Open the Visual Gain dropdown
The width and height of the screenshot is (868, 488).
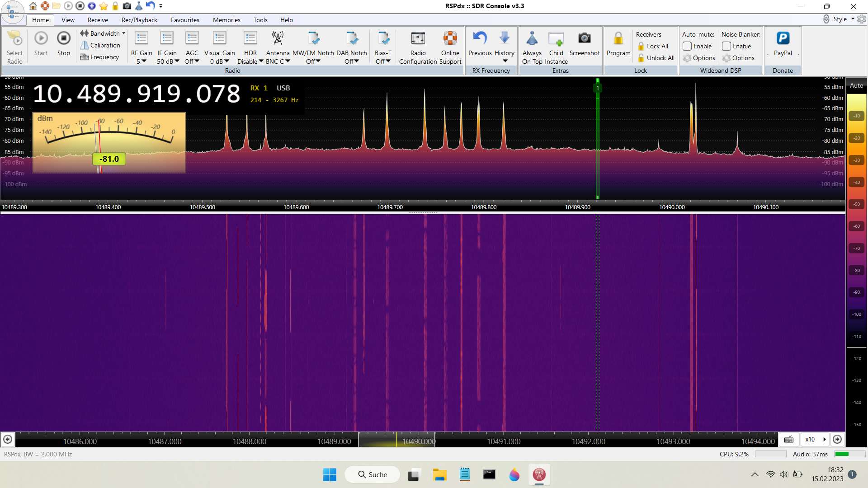(x=220, y=61)
